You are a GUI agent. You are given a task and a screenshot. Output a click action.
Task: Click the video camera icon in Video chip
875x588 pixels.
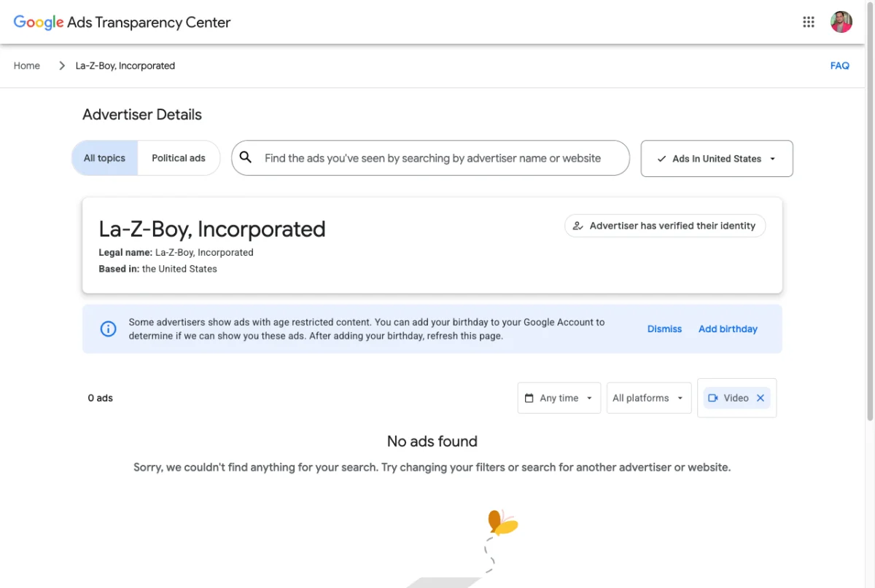coord(713,398)
